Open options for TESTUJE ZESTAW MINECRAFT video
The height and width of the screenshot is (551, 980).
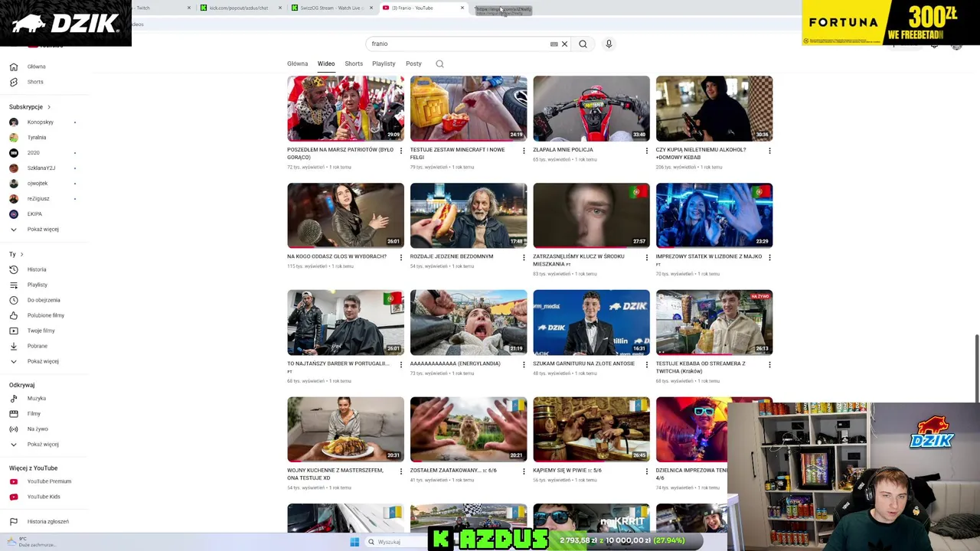524,151
